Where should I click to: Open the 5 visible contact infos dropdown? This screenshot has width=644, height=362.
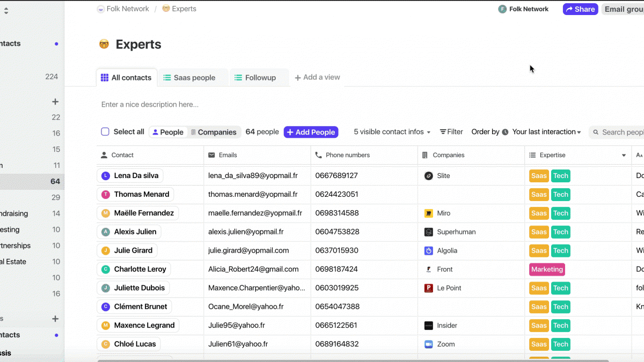[x=392, y=132]
